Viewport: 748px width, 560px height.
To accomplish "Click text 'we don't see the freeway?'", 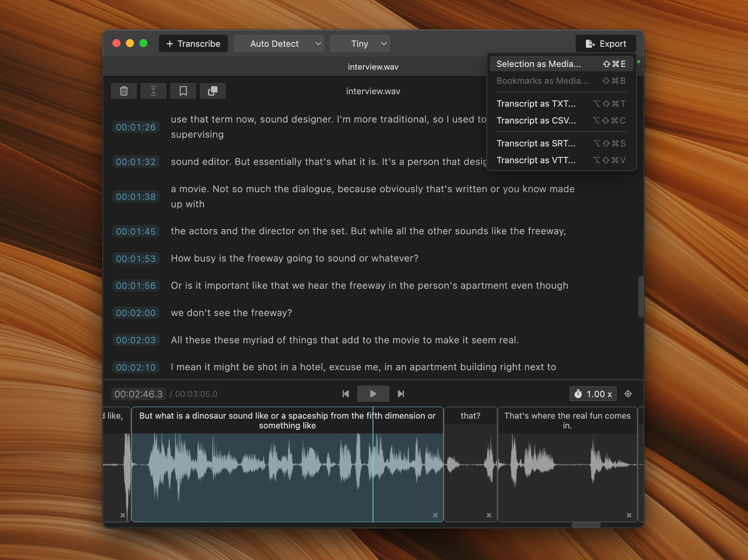I will tap(231, 313).
